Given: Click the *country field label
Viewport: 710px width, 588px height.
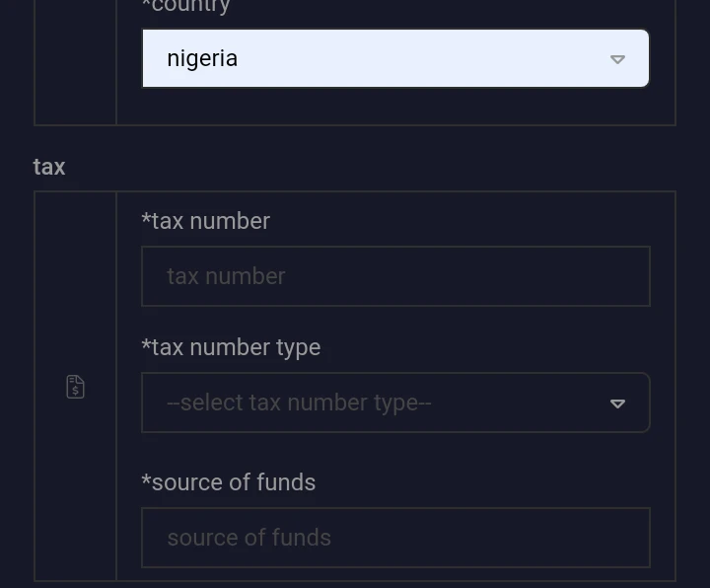Looking at the screenshot, I should click(x=185, y=6).
